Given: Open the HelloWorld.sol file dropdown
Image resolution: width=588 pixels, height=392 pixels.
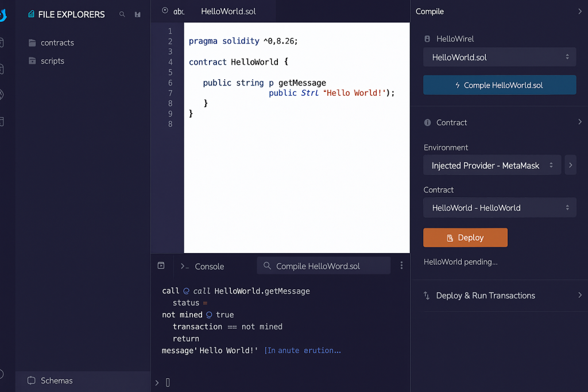Looking at the screenshot, I should [500, 57].
